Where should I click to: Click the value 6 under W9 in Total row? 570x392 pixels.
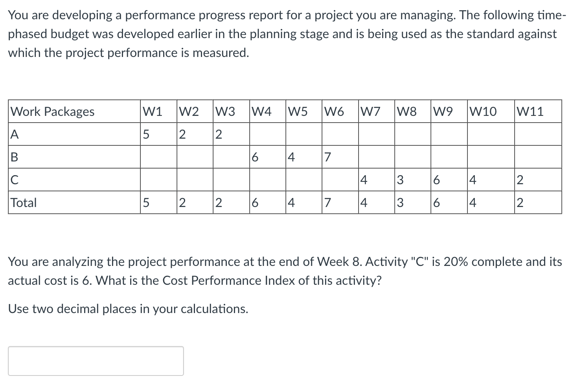[x=436, y=202]
